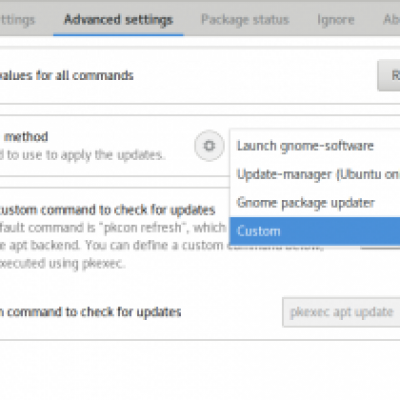Switch to the Package status tab

(x=245, y=20)
